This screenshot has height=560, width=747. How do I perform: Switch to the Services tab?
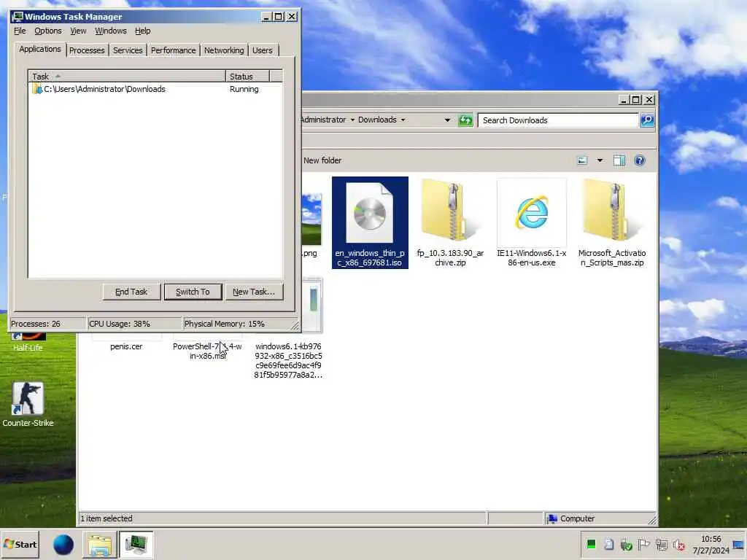tap(128, 50)
